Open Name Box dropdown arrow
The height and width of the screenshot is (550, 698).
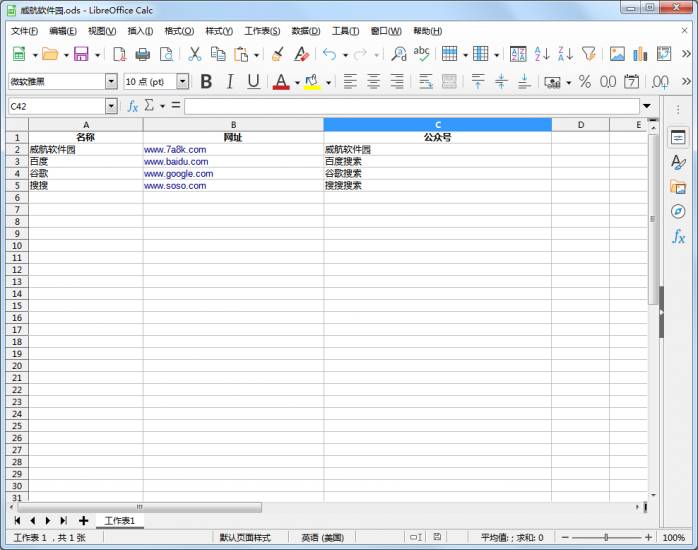tap(111, 106)
